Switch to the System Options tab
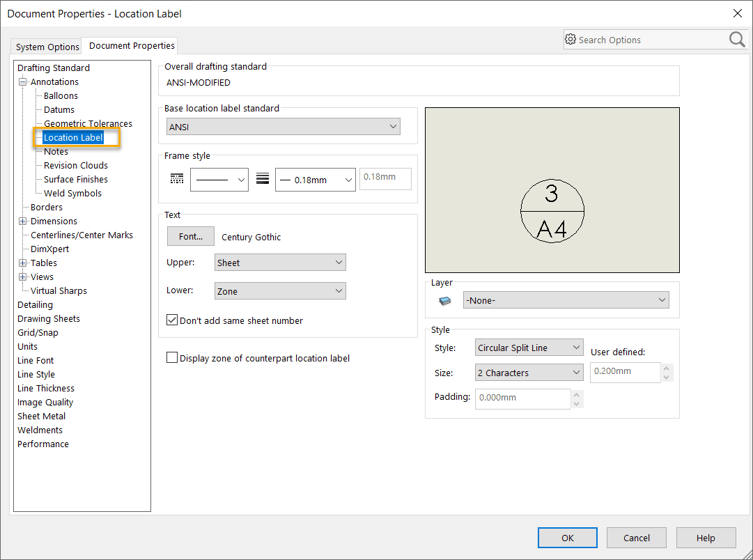753x560 pixels. (47, 47)
